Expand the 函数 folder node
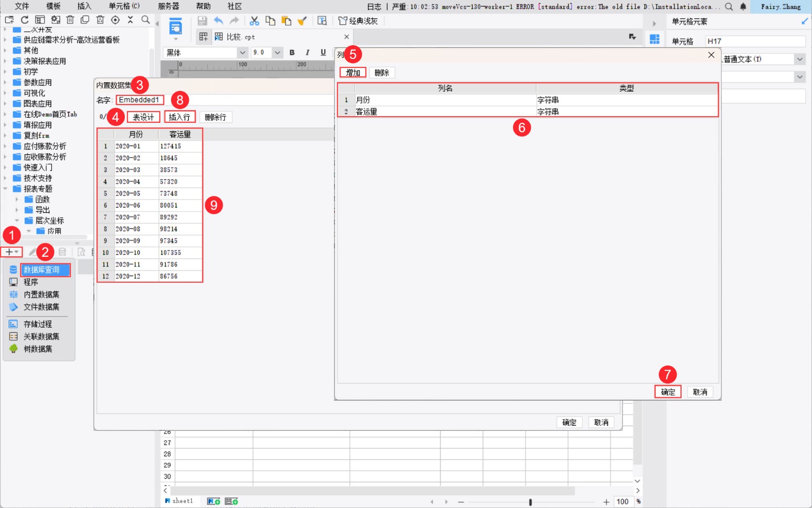This screenshot has width=812, height=508. point(17,199)
